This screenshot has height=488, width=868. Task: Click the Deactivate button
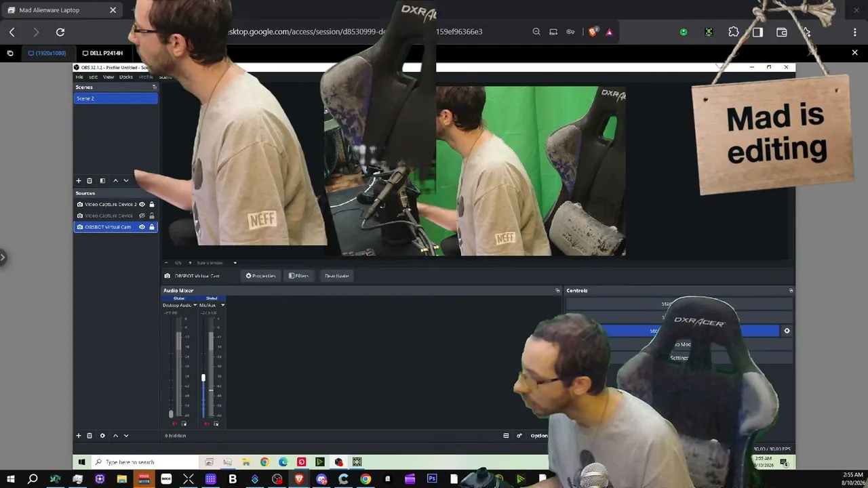pyautogui.click(x=337, y=276)
